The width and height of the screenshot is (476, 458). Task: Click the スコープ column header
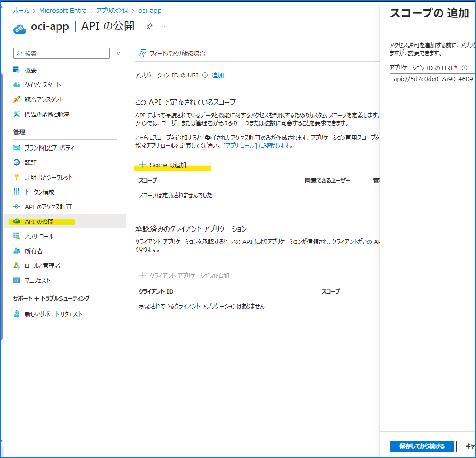pos(148,180)
